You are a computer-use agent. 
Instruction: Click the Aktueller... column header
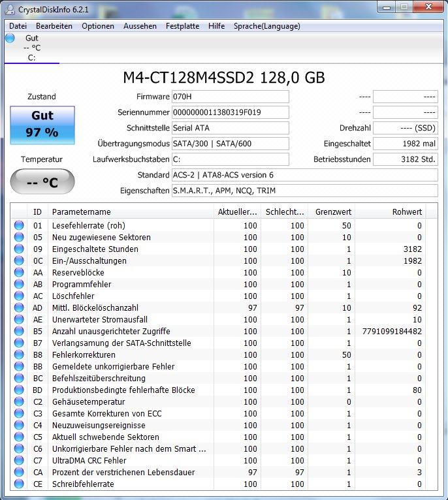237,211
